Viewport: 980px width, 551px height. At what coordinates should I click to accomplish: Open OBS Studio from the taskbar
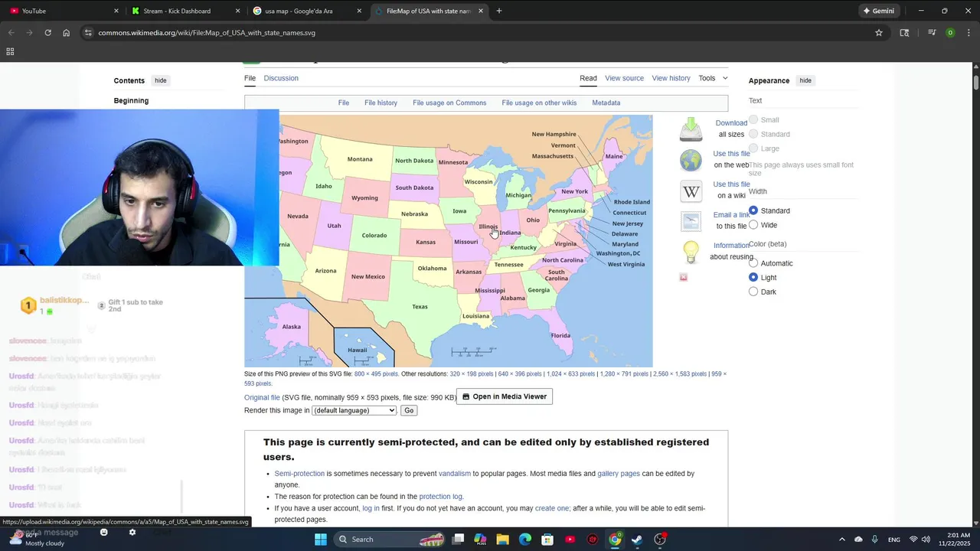660,540
